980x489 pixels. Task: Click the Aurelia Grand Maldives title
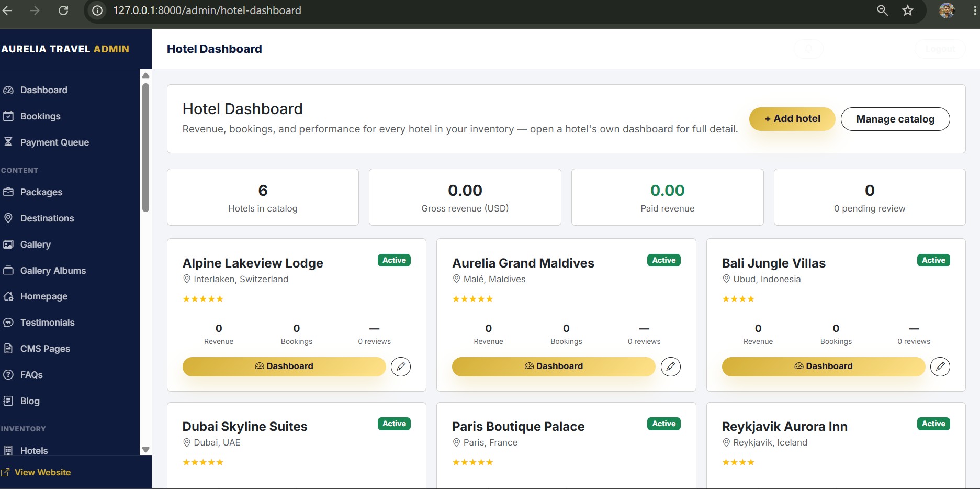[x=523, y=263]
